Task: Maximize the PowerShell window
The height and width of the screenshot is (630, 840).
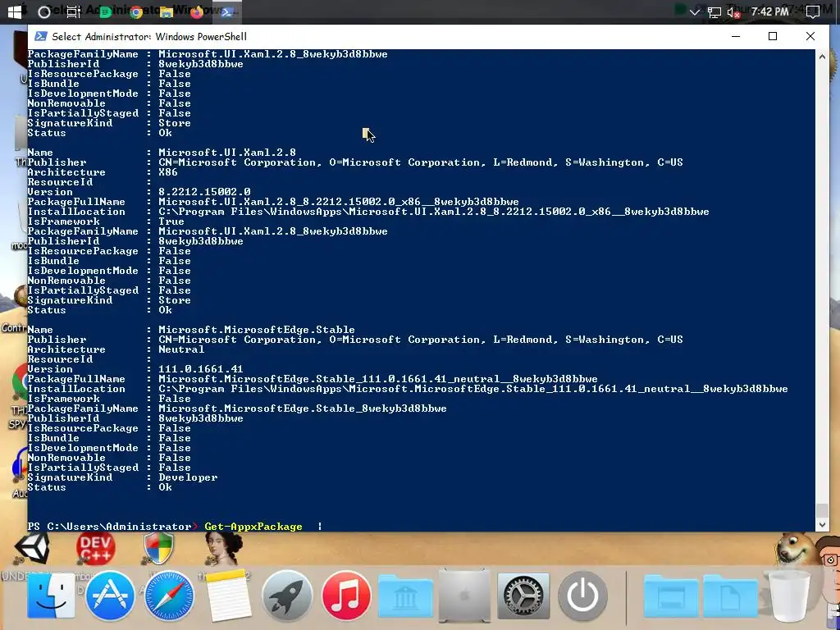Action: click(x=773, y=36)
